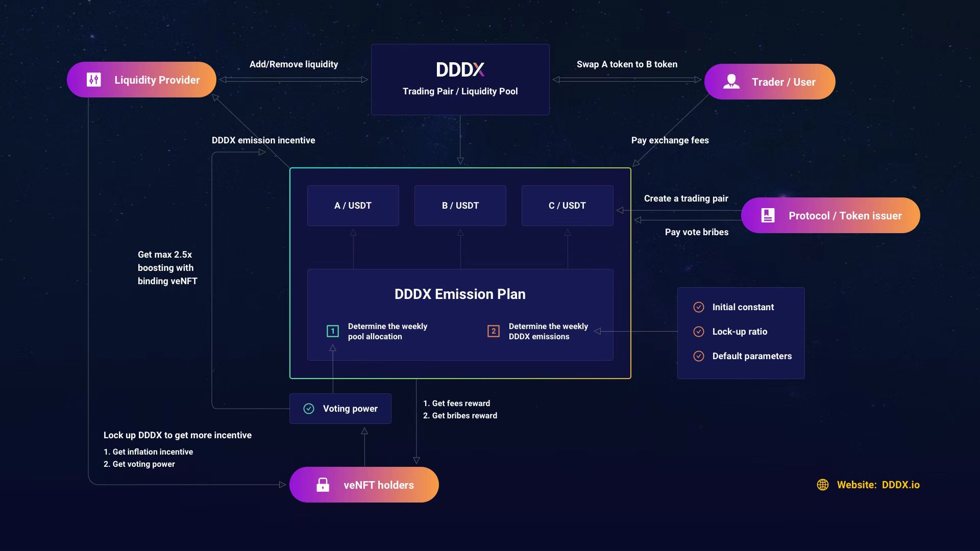The height and width of the screenshot is (551, 980).
Task: Select the C / USDT pool box
Action: coord(567,205)
